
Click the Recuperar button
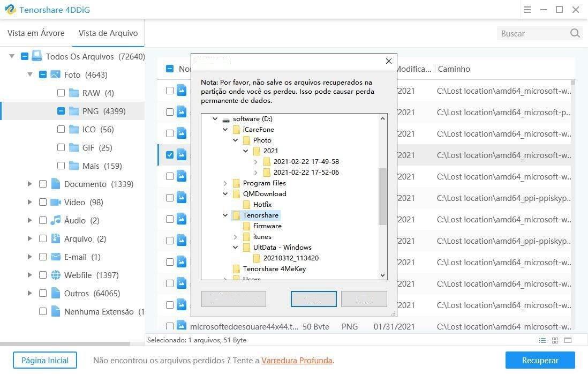(x=540, y=360)
